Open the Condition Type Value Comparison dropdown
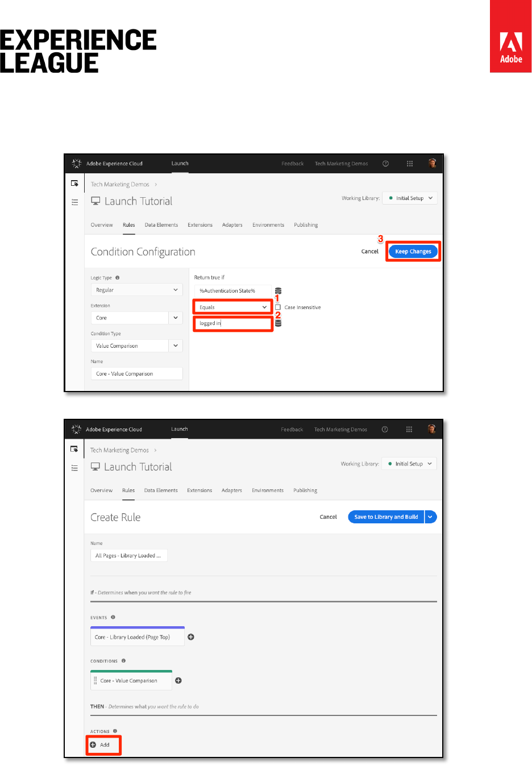The height and width of the screenshot is (766, 532). click(x=136, y=345)
